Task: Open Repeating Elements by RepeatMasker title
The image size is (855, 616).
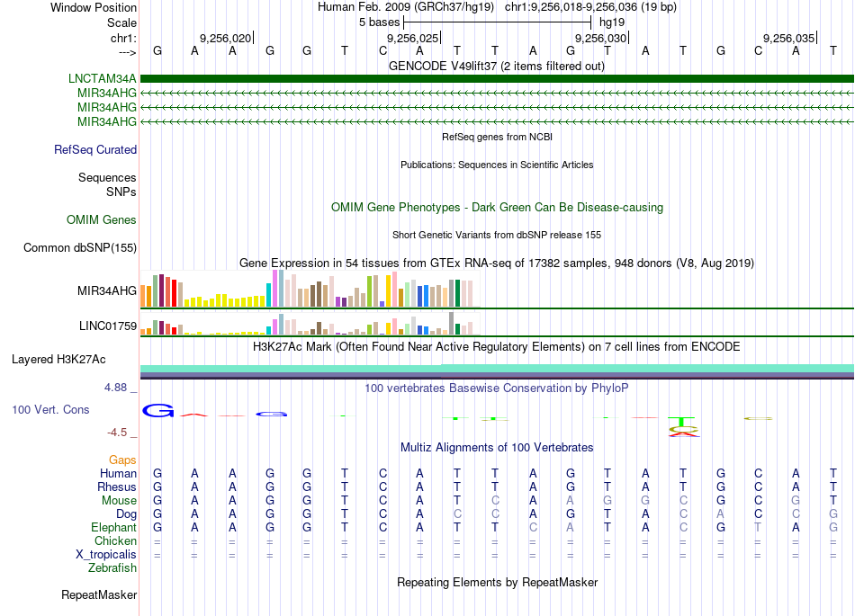Action: pyautogui.click(x=497, y=582)
